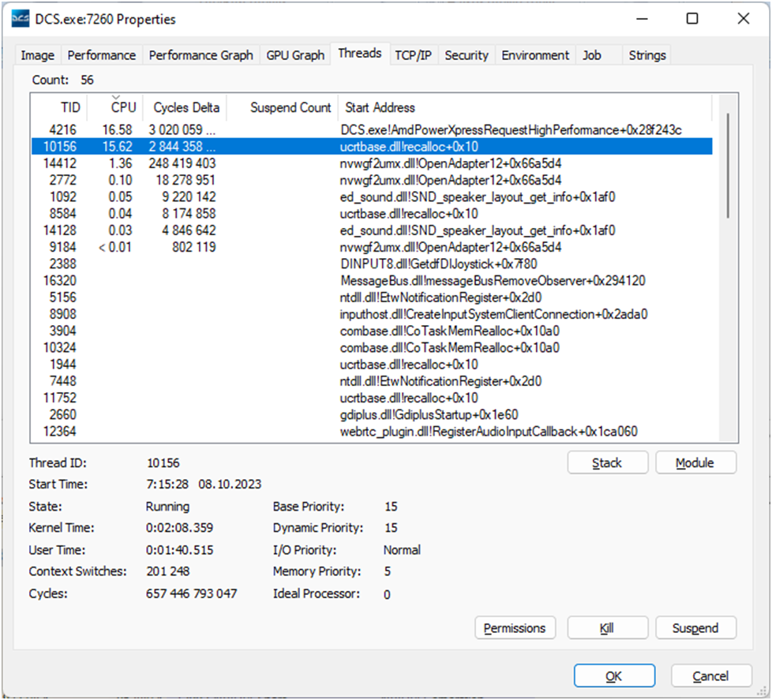This screenshot has height=700, width=772.
Task: Select thread row with TID 11752
Action: (x=372, y=398)
